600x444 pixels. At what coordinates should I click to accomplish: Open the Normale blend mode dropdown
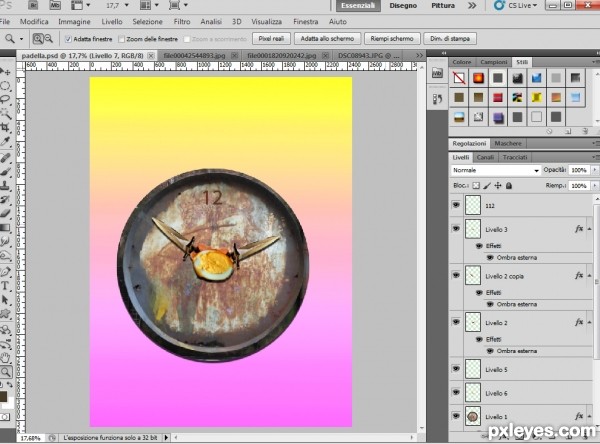496,170
